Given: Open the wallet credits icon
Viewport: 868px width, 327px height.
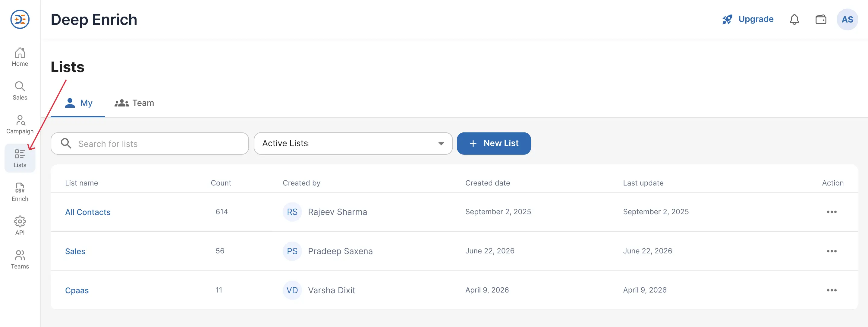Looking at the screenshot, I should point(821,19).
